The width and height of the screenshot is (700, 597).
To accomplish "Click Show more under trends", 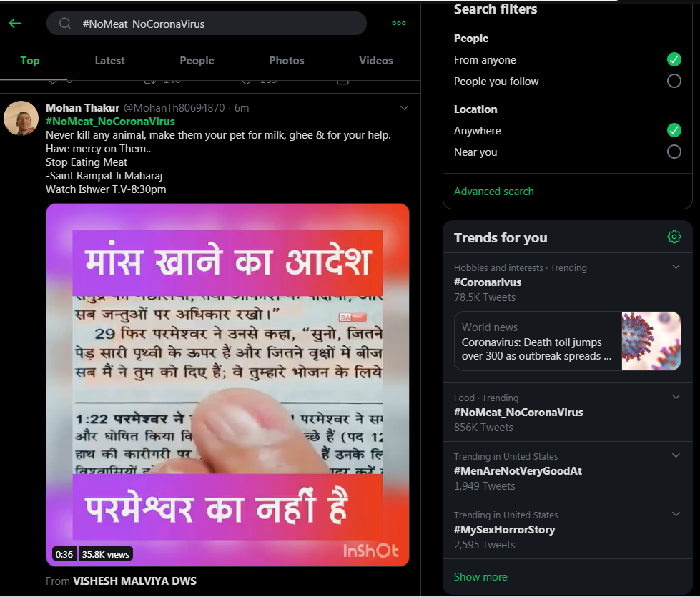I will click(480, 577).
